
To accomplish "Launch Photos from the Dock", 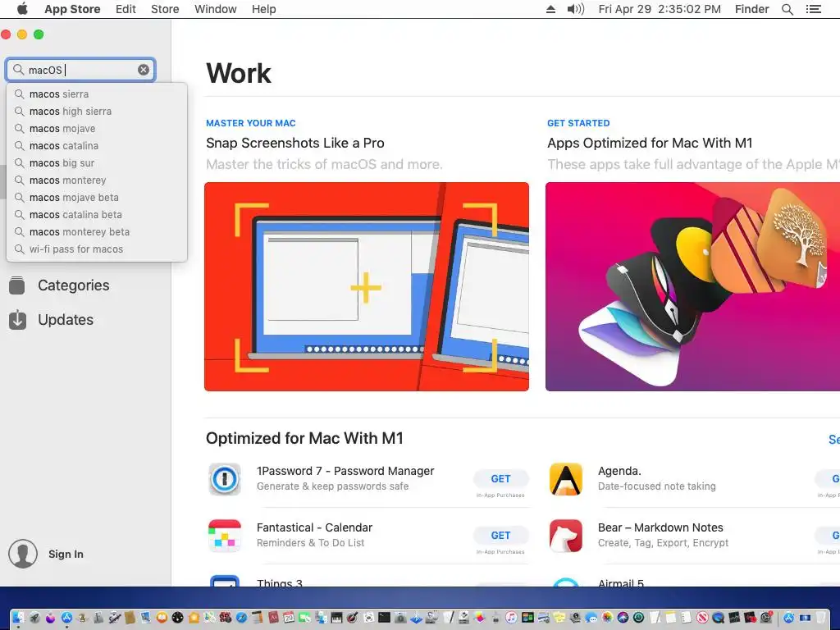I will click(x=608, y=618).
